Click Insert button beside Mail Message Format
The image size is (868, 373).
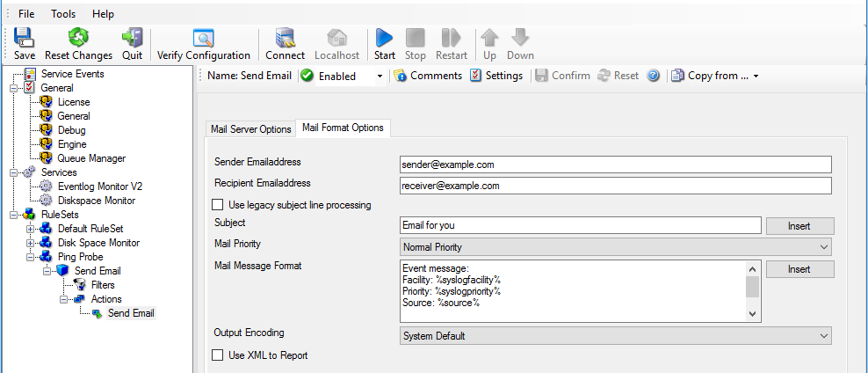[x=799, y=269]
